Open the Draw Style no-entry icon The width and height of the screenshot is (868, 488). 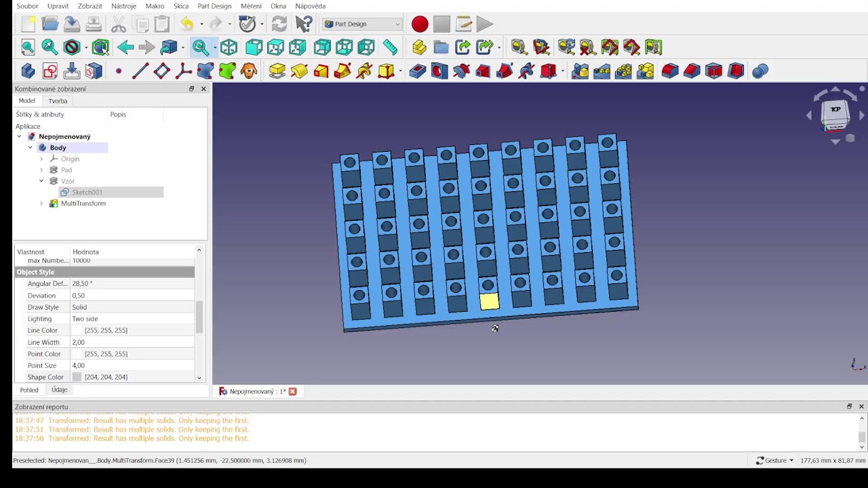72,47
